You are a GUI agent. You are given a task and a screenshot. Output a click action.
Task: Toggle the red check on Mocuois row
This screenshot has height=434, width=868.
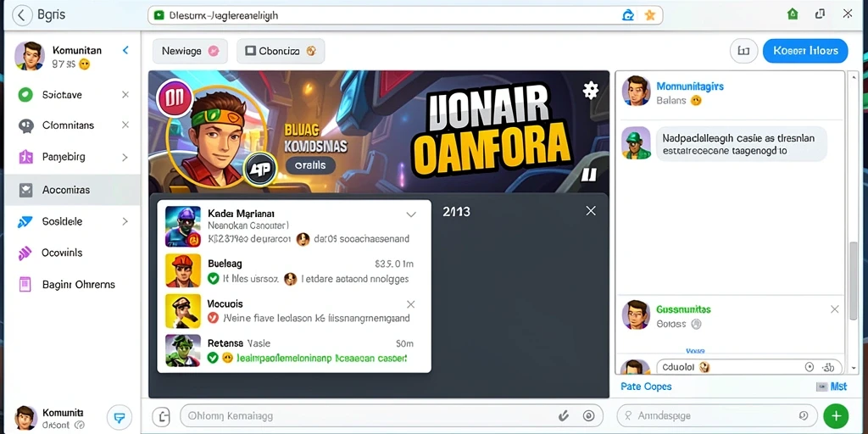(213, 319)
